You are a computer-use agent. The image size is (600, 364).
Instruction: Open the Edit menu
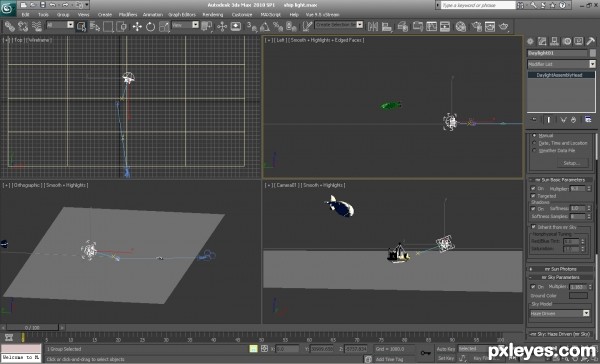[x=25, y=15]
